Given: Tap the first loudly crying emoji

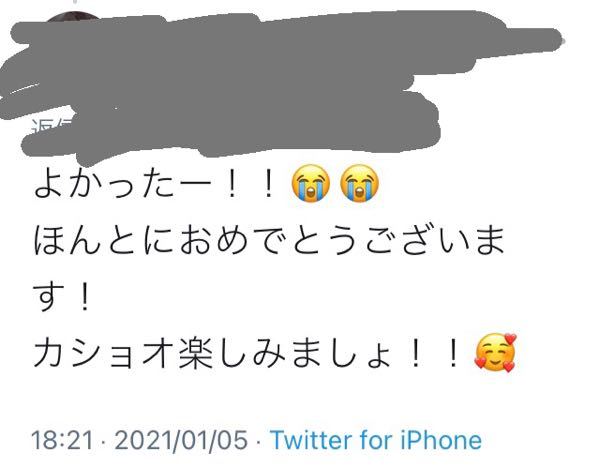Looking at the screenshot, I should point(310,183).
